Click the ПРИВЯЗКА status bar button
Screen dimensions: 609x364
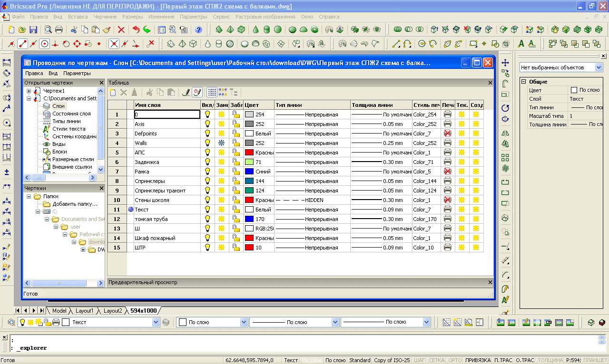477,360
